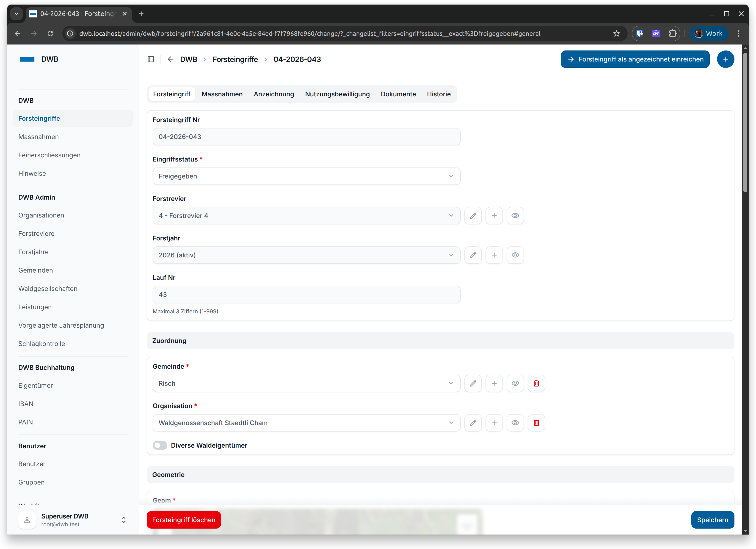The image size is (756, 549).
Task: Delete the Gemeinde selection via trash icon
Action: tap(536, 383)
